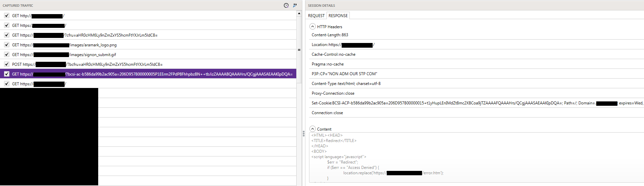Viewport: 644px width, 186px height.
Task: Collapse the HTTP Headers section
Action: pyautogui.click(x=313, y=27)
